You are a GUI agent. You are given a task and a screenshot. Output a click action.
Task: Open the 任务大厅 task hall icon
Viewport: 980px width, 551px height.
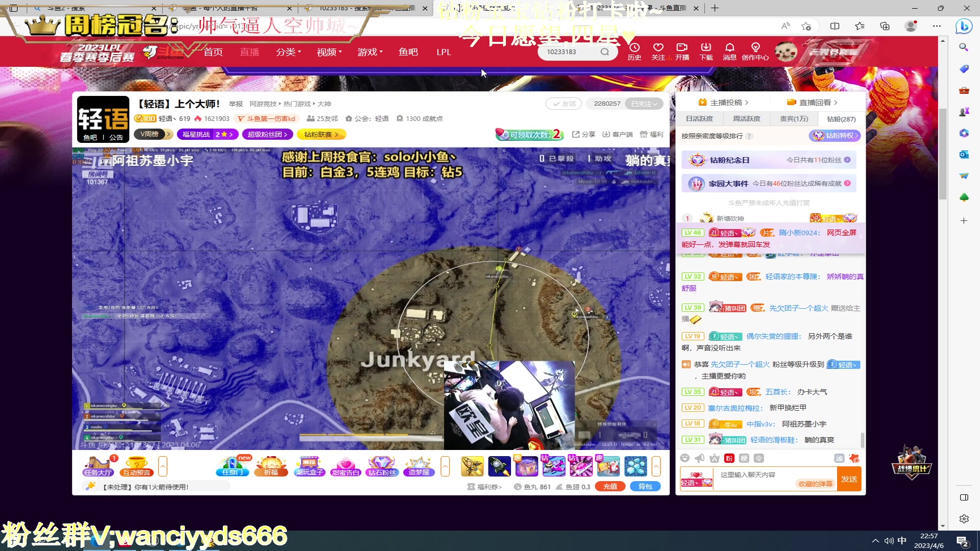click(x=98, y=466)
